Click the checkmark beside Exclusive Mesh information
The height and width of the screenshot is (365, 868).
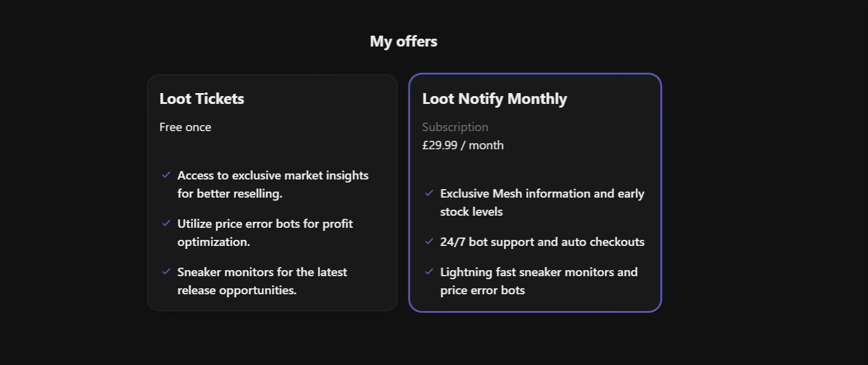tap(429, 193)
